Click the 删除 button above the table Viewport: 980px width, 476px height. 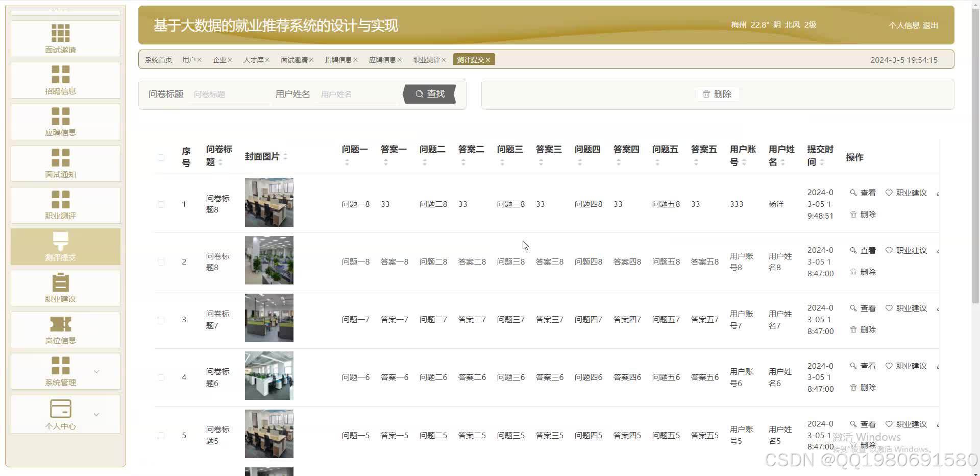pos(718,94)
